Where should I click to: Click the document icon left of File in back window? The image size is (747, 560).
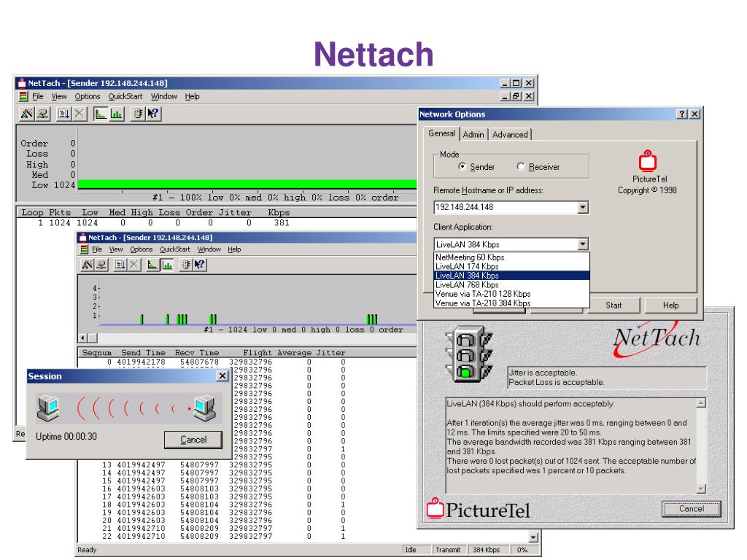coord(23,97)
